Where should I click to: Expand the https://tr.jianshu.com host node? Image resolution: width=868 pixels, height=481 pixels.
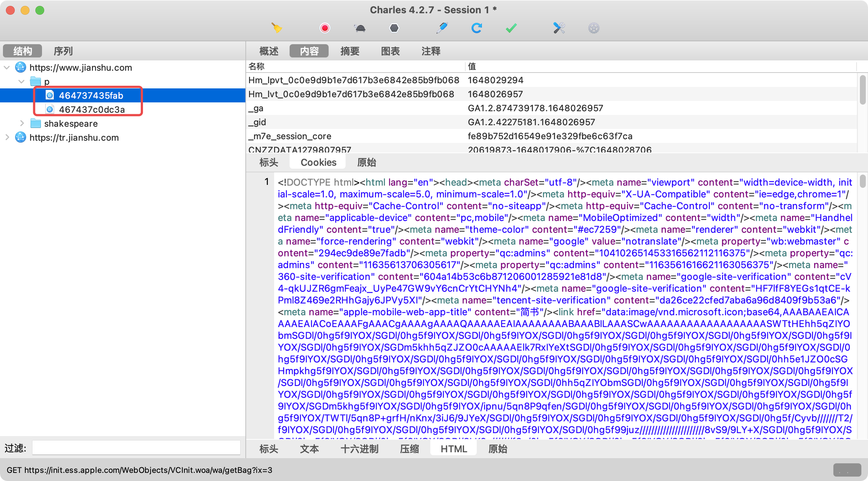[7, 137]
